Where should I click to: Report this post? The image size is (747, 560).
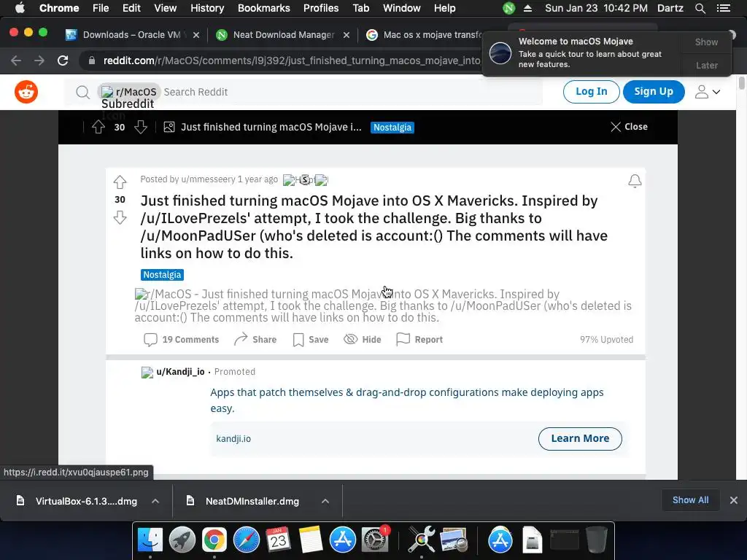tap(419, 340)
